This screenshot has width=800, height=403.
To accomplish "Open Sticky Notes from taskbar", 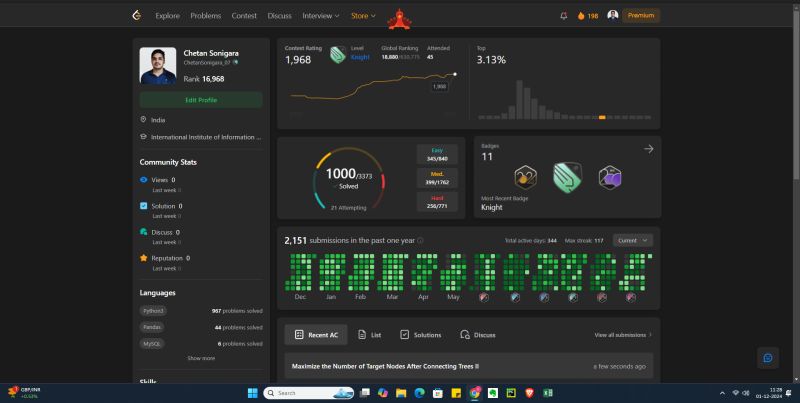I will pos(456,393).
